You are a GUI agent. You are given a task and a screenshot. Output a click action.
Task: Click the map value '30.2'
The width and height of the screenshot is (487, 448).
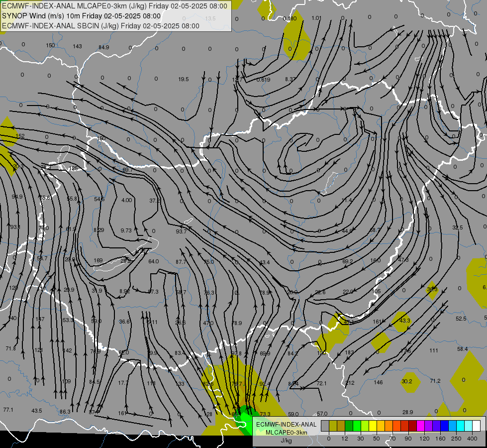(x=407, y=381)
